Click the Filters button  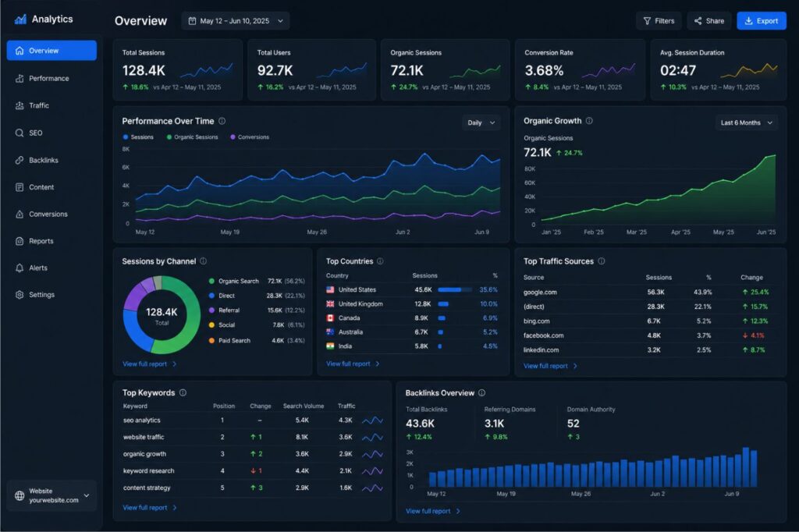[659, 21]
